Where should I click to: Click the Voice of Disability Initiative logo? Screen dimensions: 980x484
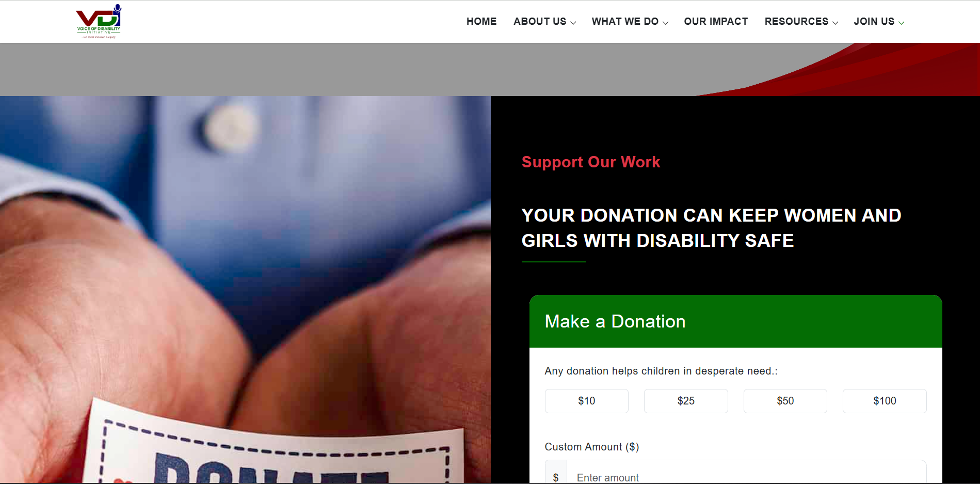coord(99,22)
